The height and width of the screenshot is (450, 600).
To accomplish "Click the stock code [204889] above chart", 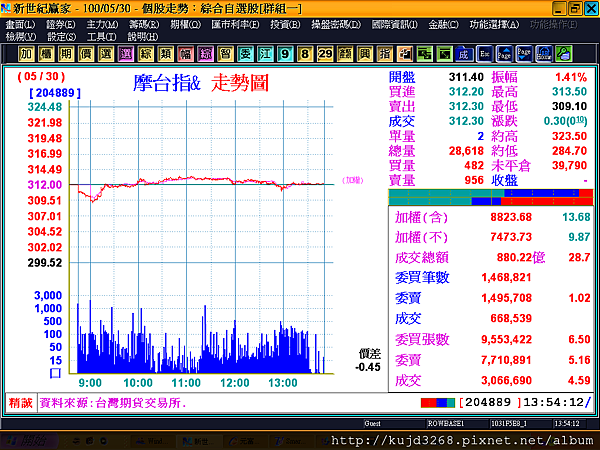I will point(55,93).
